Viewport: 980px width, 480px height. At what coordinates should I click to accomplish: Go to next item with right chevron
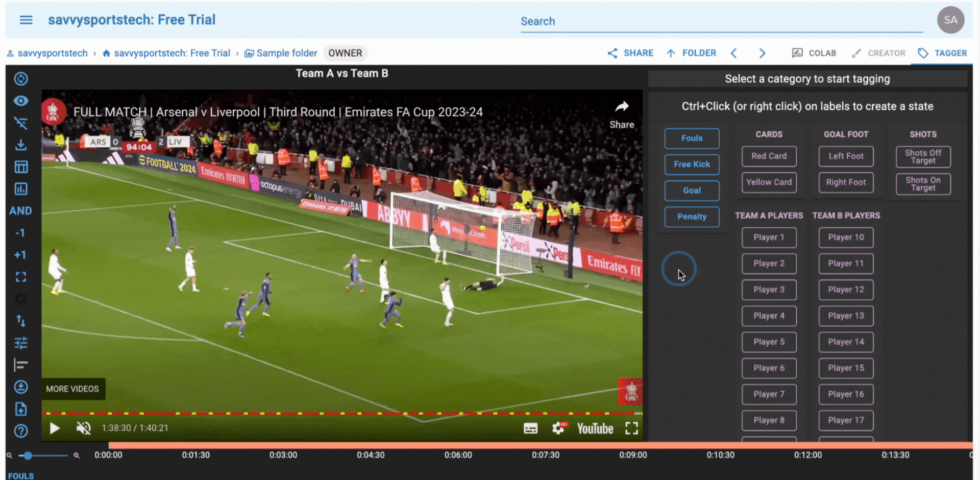click(x=762, y=53)
